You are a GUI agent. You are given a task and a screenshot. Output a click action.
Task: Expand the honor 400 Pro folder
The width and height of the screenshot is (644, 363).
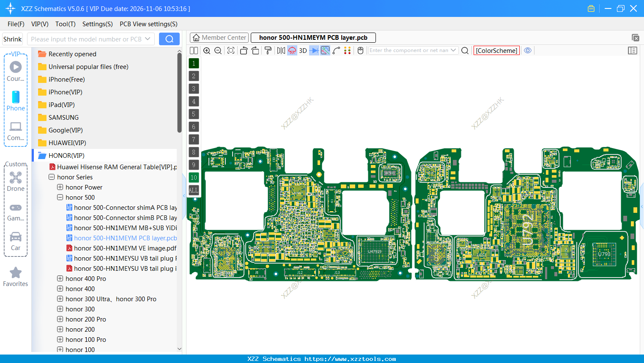coord(60,278)
